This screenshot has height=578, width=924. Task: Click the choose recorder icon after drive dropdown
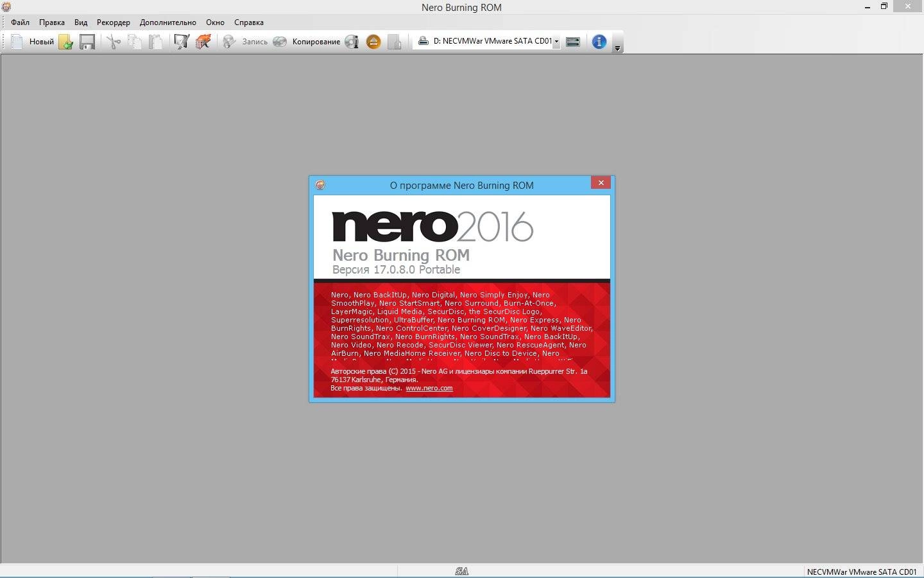(573, 42)
